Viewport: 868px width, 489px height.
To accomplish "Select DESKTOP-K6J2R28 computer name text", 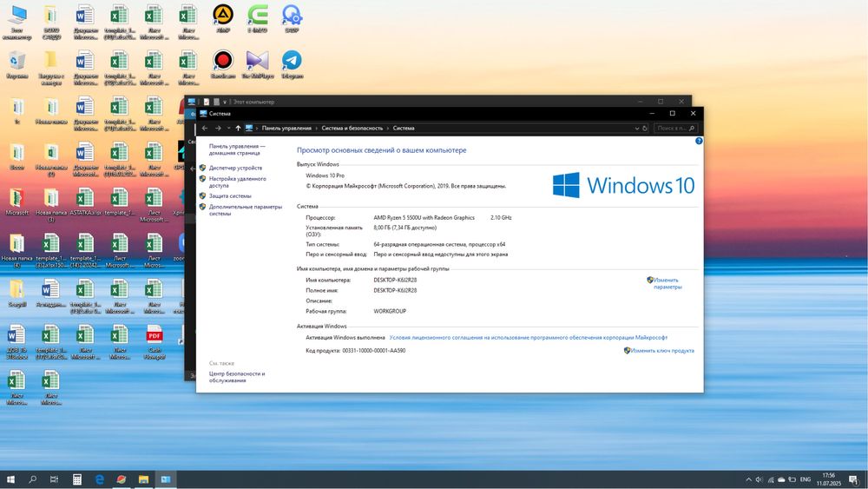I will point(395,281).
